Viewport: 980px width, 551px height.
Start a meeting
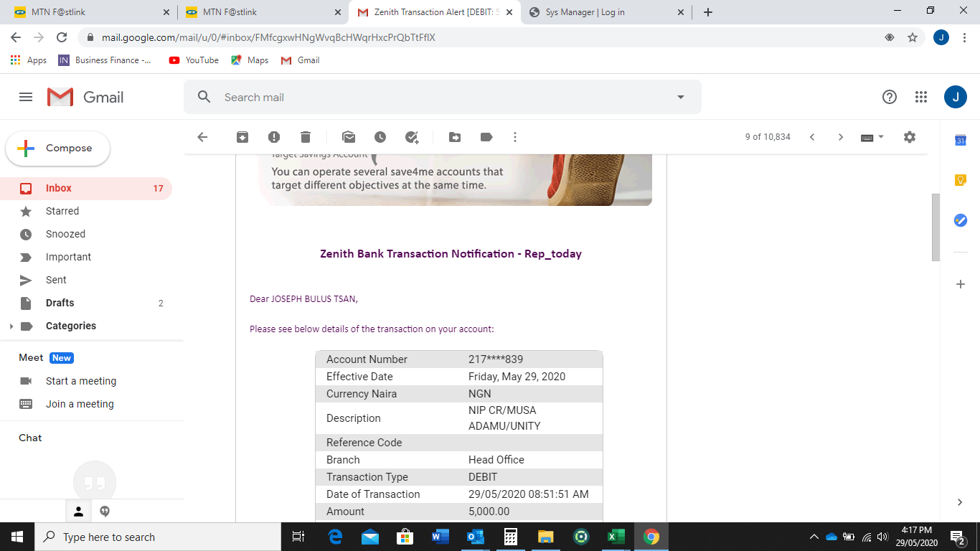80,381
